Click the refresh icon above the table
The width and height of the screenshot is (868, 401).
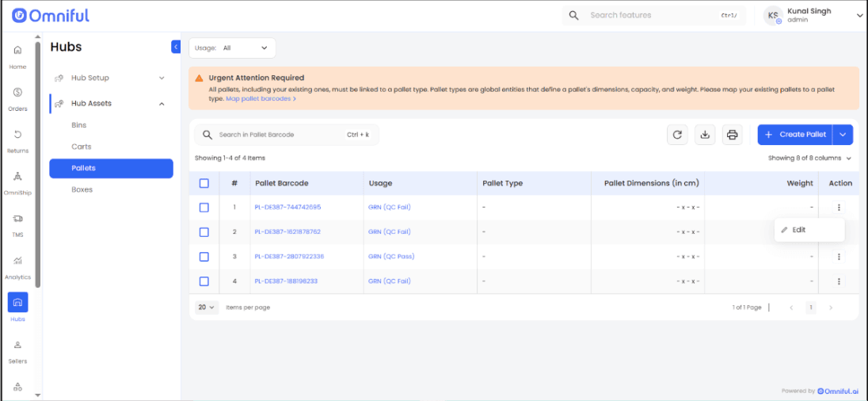tap(677, 135)
